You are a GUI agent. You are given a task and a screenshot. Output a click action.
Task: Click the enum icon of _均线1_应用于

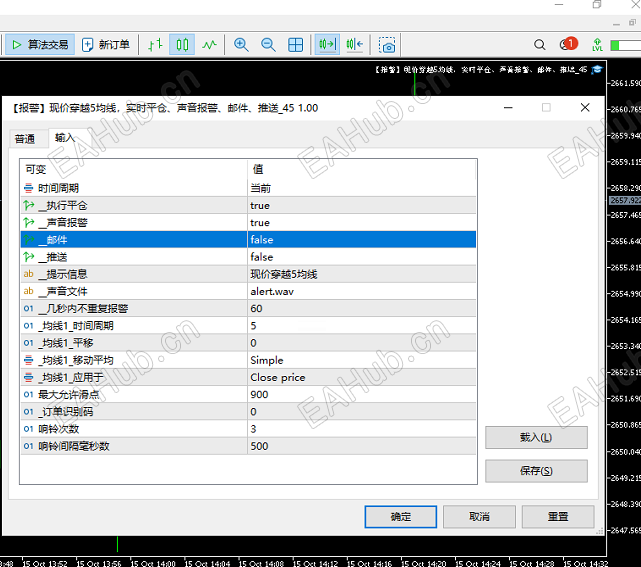click(x=28, y=377)
